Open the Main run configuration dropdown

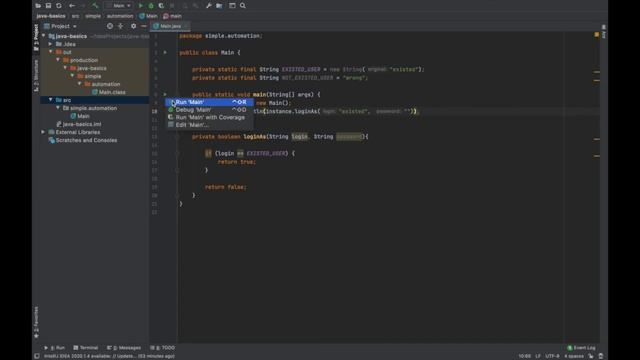tap(119, 6)
